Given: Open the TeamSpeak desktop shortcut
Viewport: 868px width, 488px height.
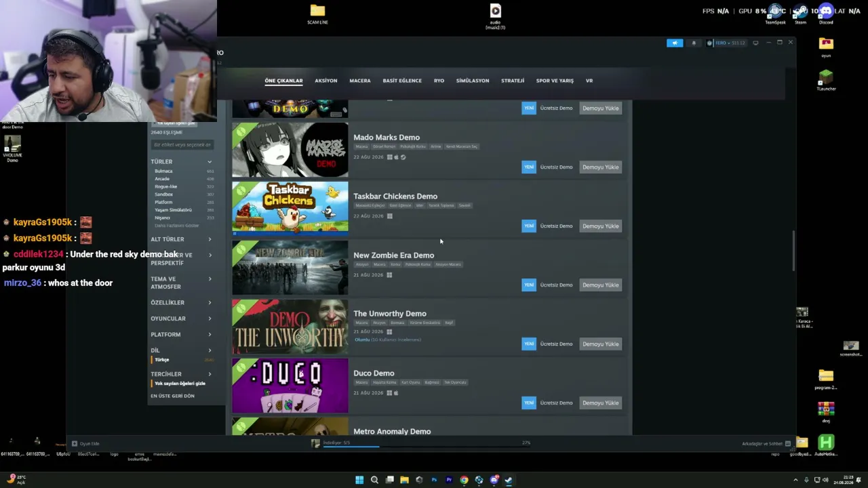Looking at the screenshot, I should tap(775, 13).
